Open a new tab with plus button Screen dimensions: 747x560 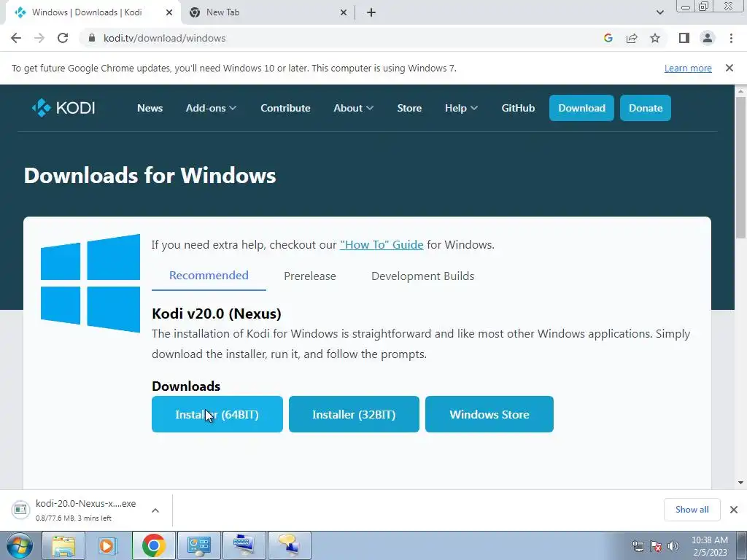click(x=371, y=12)
